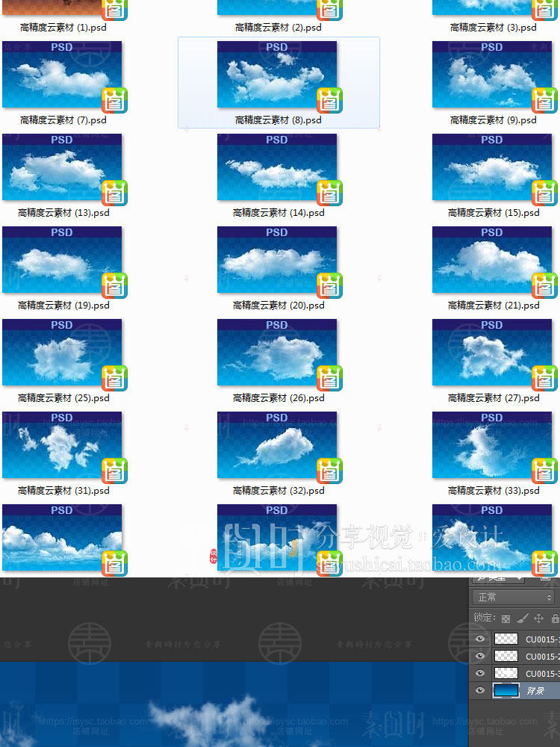Select the 高精度云素材 (9).psd thumbnail

pos(492,74)
